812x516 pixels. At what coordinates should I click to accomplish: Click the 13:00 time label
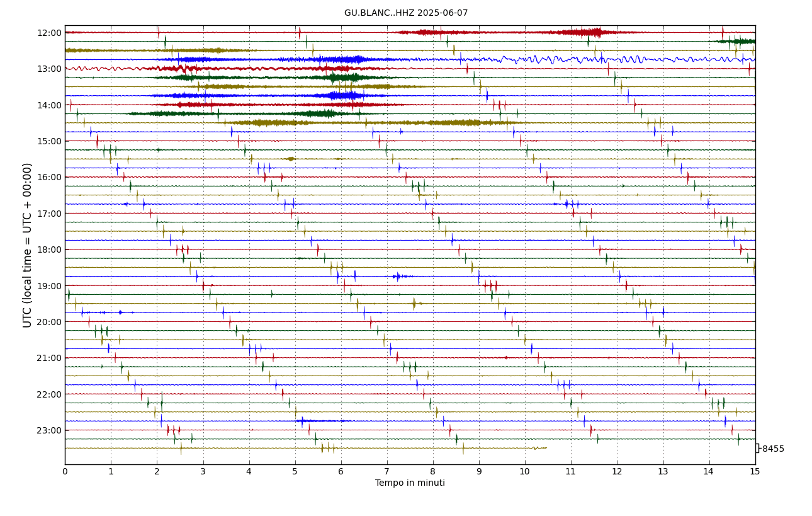click(x=50, y=69)
